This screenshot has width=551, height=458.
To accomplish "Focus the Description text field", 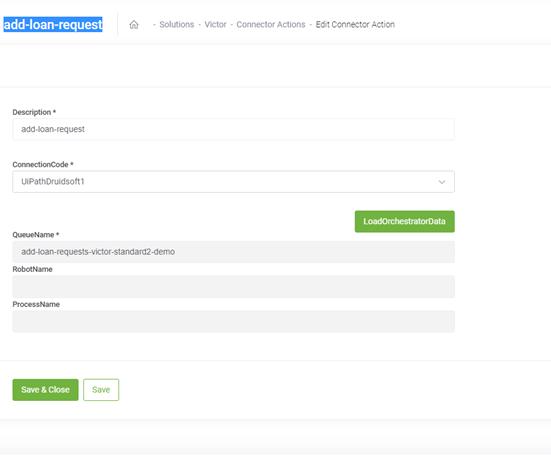I will pos(233,129).
